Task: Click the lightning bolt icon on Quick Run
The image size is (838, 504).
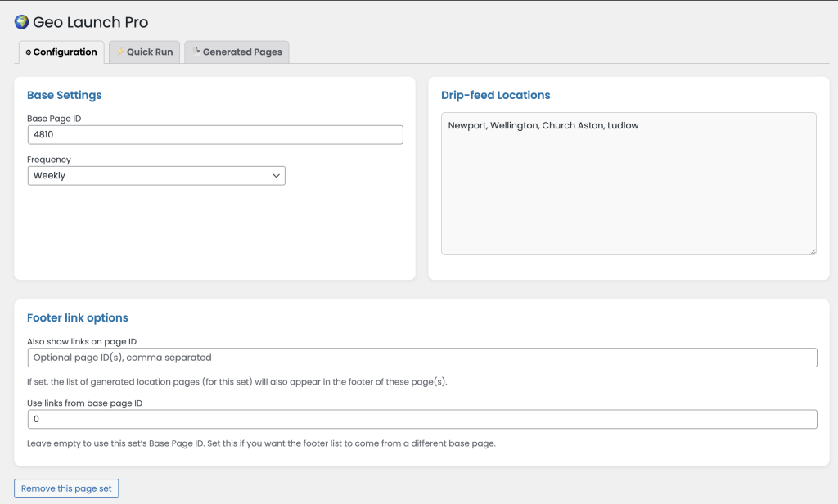Action: pos(120,52)
